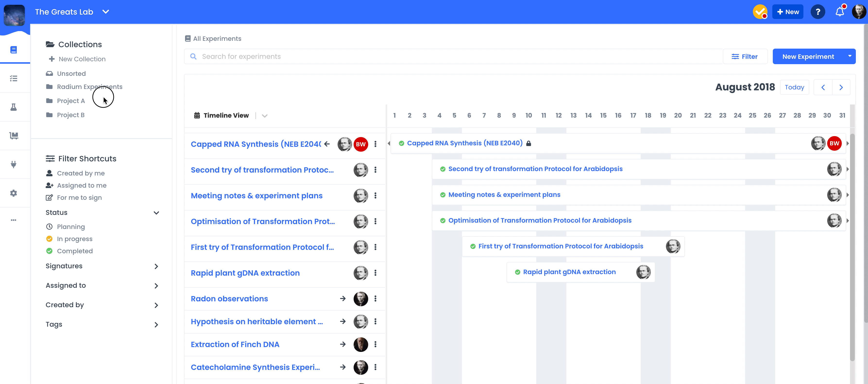Open the inventory pallet sidebar icon
This screenshot has width=868, height=384.
(x=13, y=136)
